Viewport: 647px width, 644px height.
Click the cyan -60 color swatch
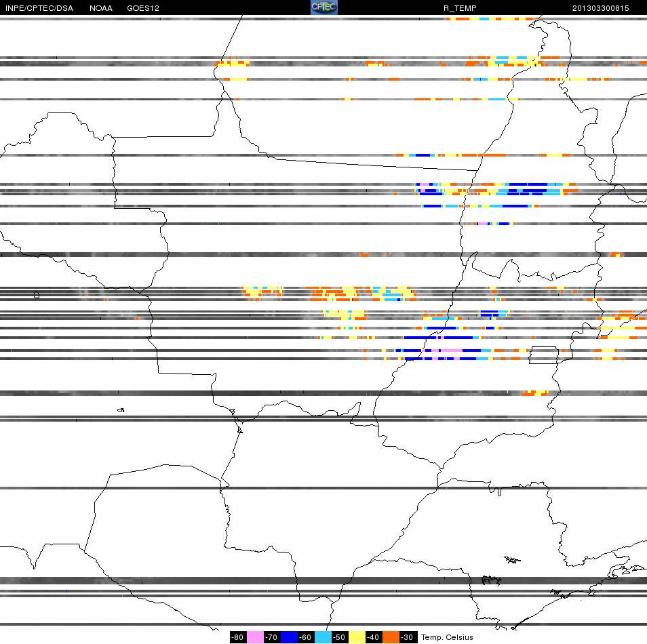click(x=323, y=637)
